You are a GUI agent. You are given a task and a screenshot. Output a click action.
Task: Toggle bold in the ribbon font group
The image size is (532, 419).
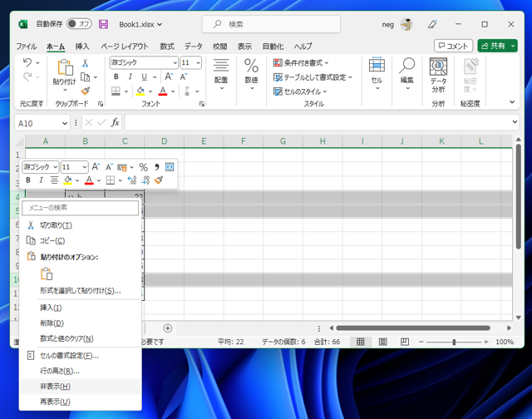pyautogui.click(x=116, y=77)
